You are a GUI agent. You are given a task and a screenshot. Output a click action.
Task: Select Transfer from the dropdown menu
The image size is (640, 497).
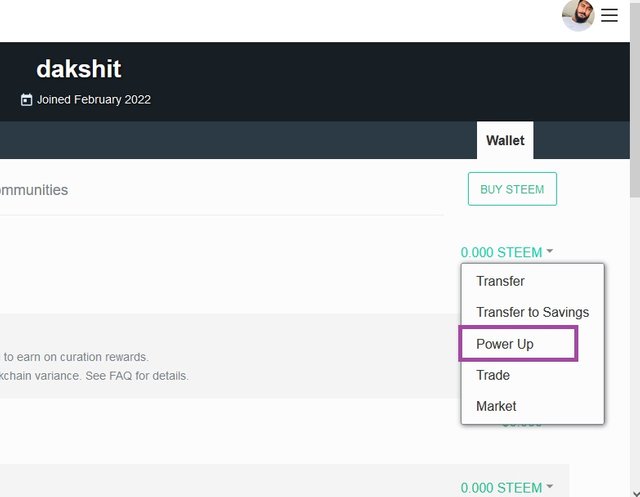click(500, 281)
